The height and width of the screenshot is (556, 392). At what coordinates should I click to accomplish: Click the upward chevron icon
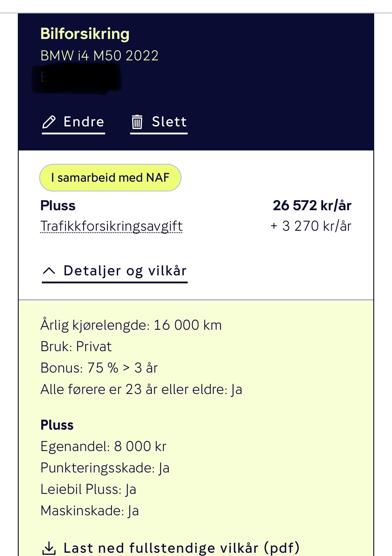pos(49,271)
